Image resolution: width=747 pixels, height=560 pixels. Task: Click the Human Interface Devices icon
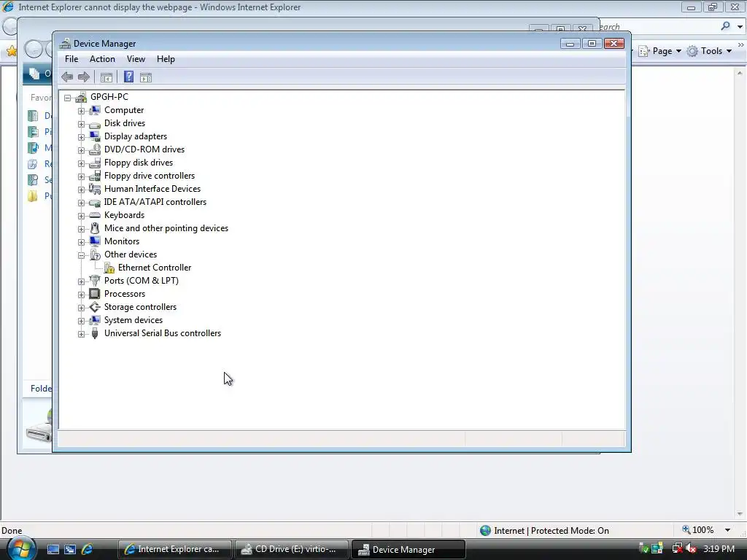click(95, 189)
